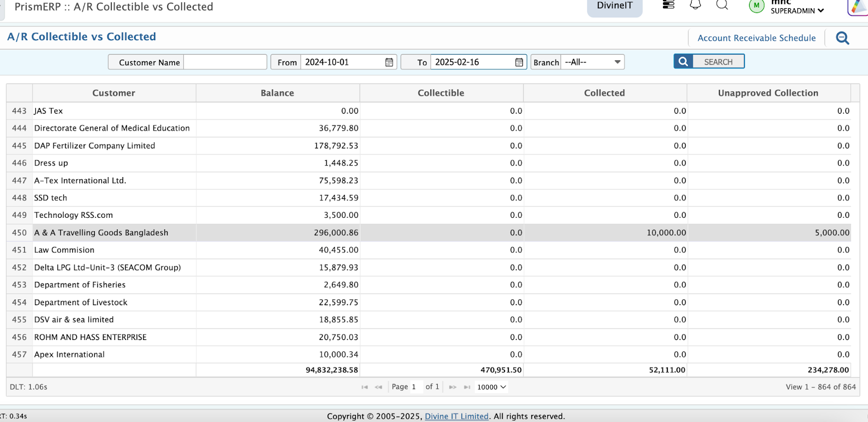This screenshot has width=868, height=422.
Task: Click the green M user avatar
Action: point(756,5)
